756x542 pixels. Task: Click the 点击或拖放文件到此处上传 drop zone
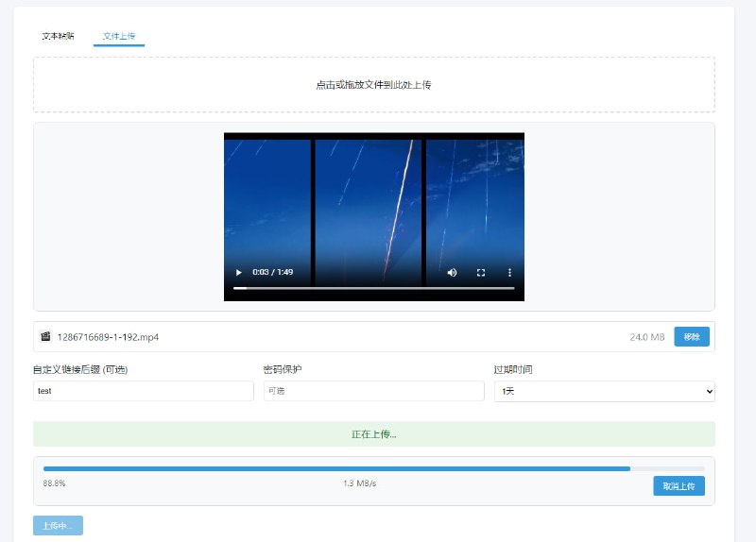(373, 85)
